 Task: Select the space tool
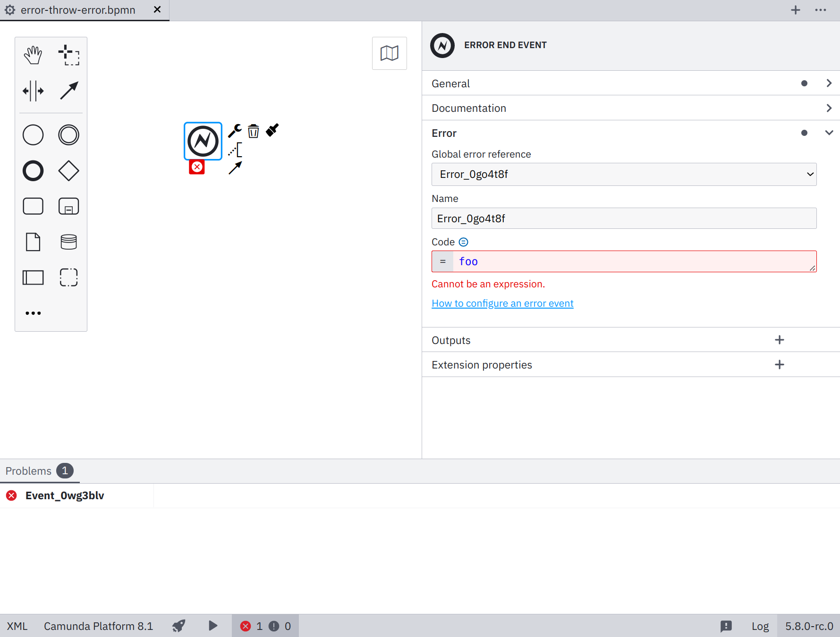[33, 90]
